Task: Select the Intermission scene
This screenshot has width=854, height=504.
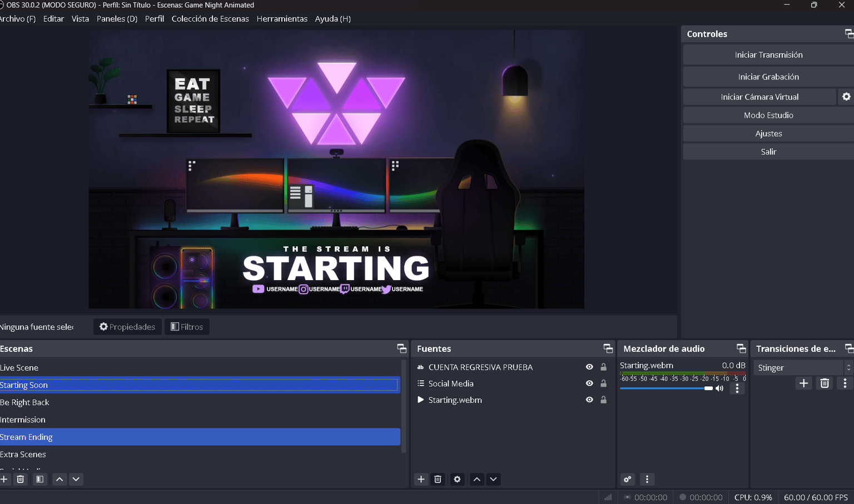Action: click(x=200, y=420)
